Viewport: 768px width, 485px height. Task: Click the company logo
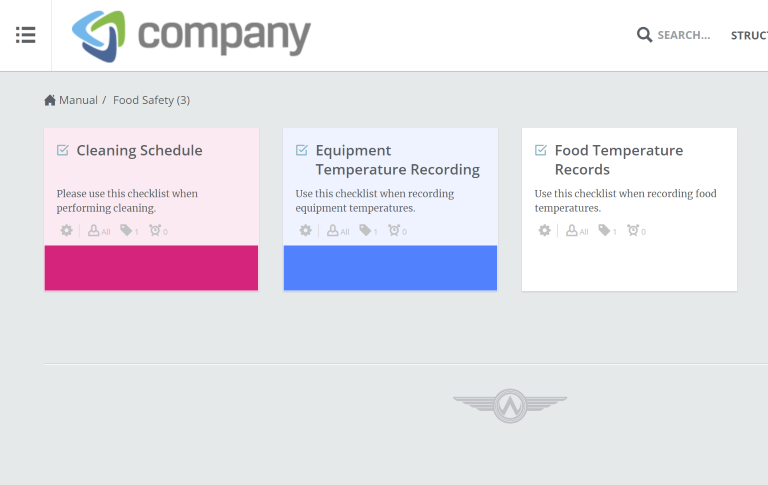click(192, 36)
